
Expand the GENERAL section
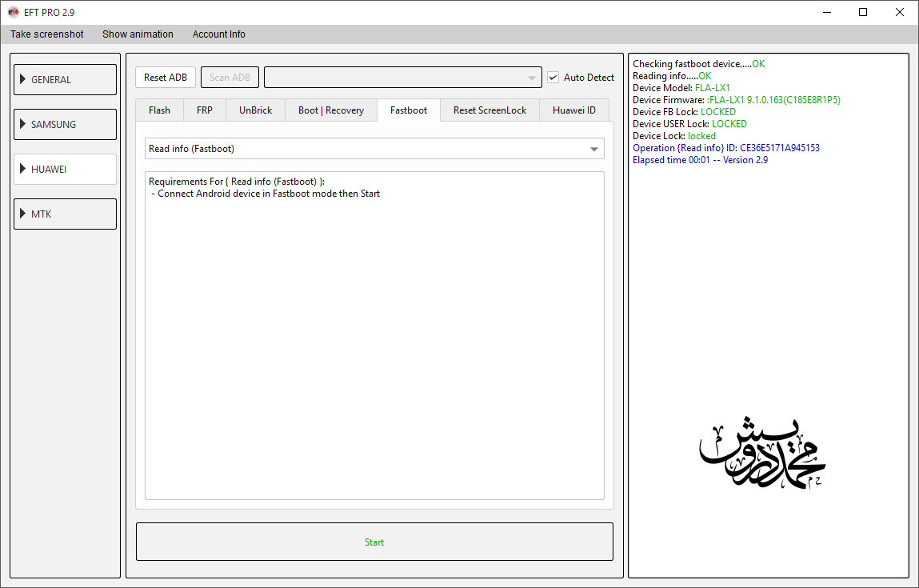[x=65, y=80]
